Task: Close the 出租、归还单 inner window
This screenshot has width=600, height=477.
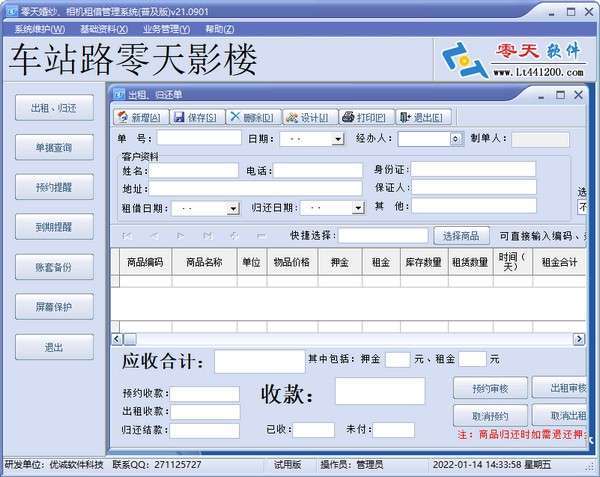Action: point(578,94)
